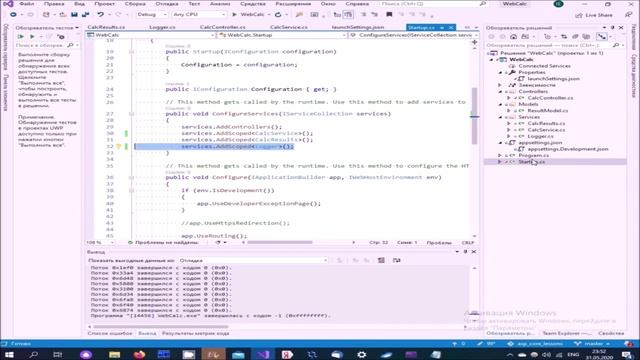Click Collapse All icon in Solution Explorer
This screenshot has width=640, height=360.
pyautogui.click(x=575, y=37)
